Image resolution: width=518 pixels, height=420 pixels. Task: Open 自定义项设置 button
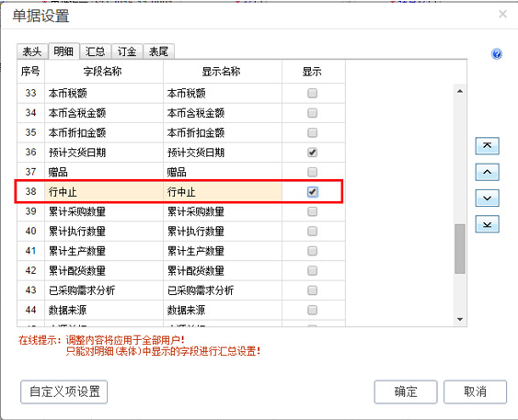pos(64,392)
